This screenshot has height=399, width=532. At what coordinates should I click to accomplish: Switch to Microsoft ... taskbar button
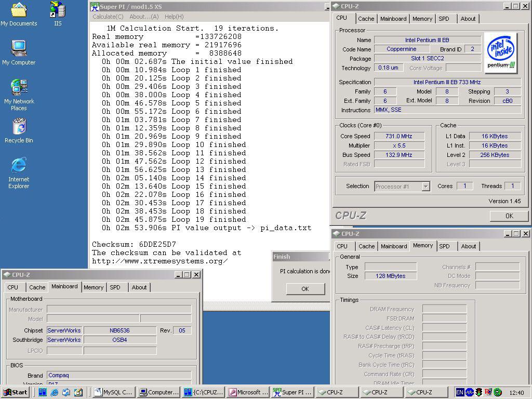coord(248,392)
